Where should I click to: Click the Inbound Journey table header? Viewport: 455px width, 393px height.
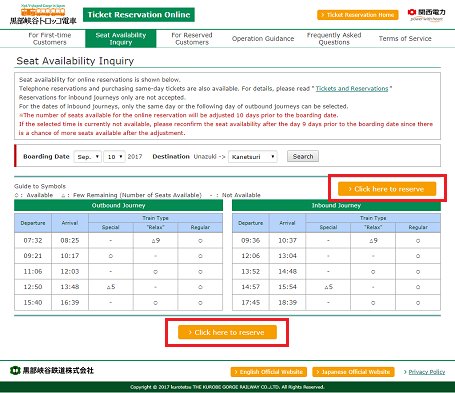336,205
